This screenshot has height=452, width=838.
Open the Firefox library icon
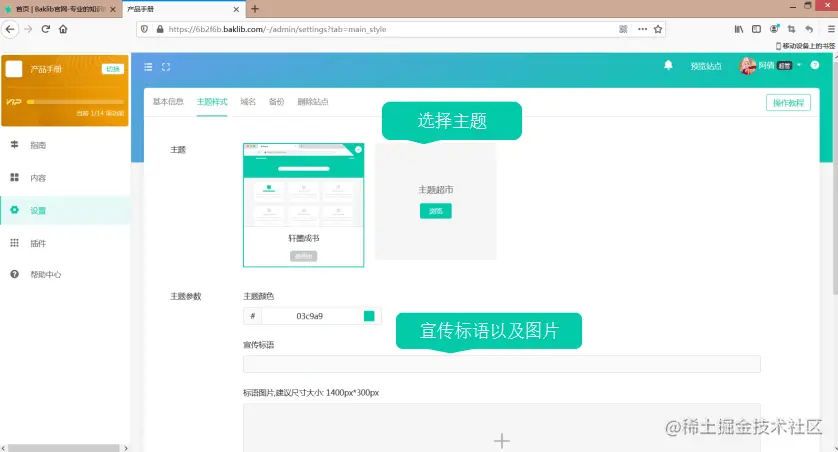(x=739, y=29)
